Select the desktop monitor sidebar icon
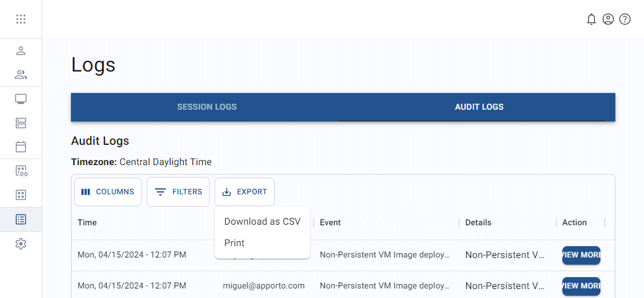Screen dimensions: 644x298 21,99
